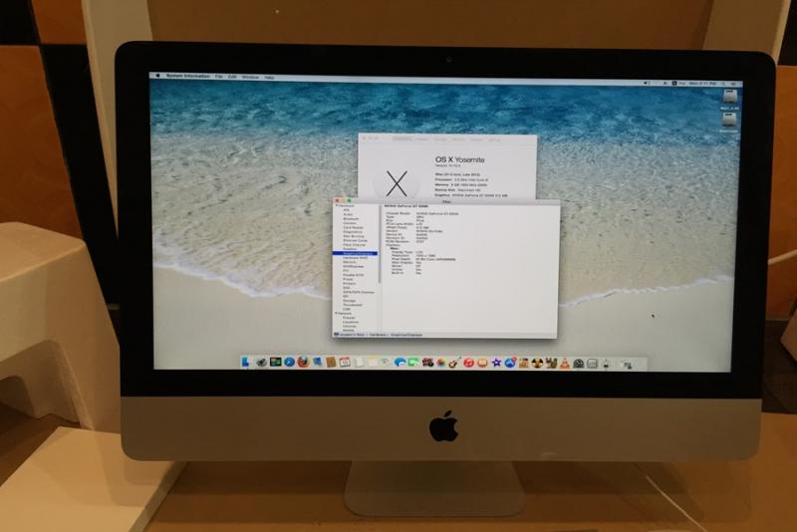The height and width of the screenshot is (532, 797).
Task: Open iBooks orange book icon in Dock
Action: pyautogui.click(x=482, y=363)
